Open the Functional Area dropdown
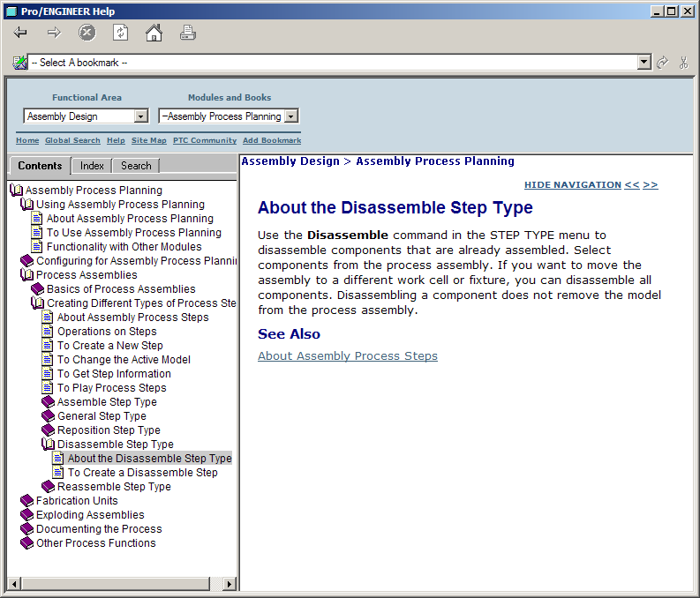This screenshot has height=598, width=700. (140, 116)
